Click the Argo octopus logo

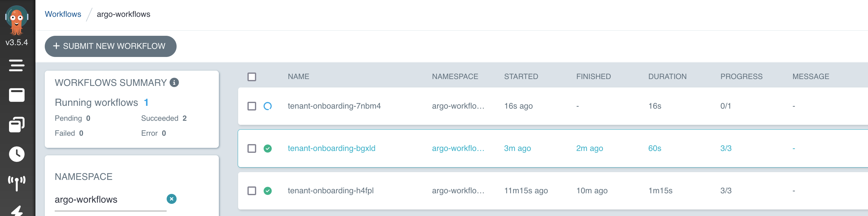pos(16,20)
